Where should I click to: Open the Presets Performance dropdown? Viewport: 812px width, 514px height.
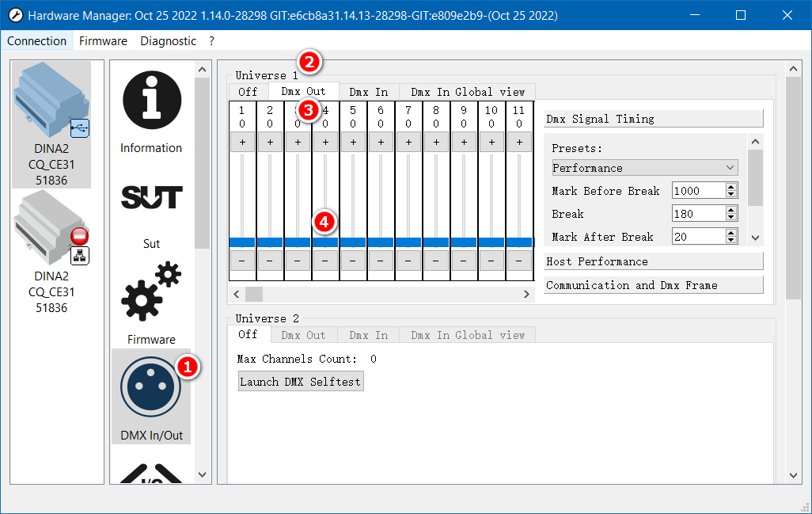click(x=644, y=168)
